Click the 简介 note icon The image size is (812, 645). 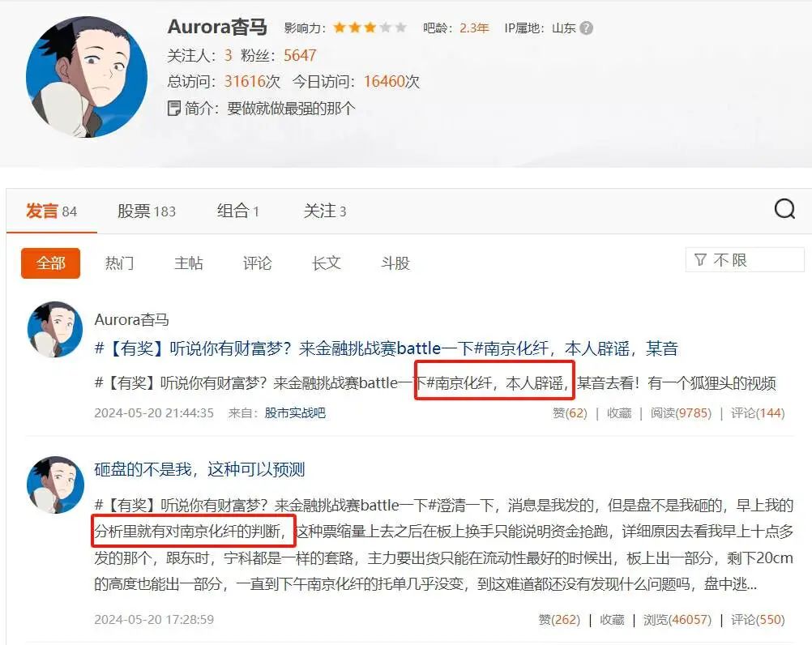[174, 109]
